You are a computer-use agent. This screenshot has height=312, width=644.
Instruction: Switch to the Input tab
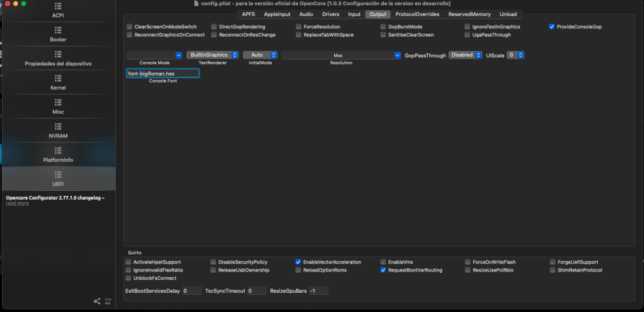point(354,14)
